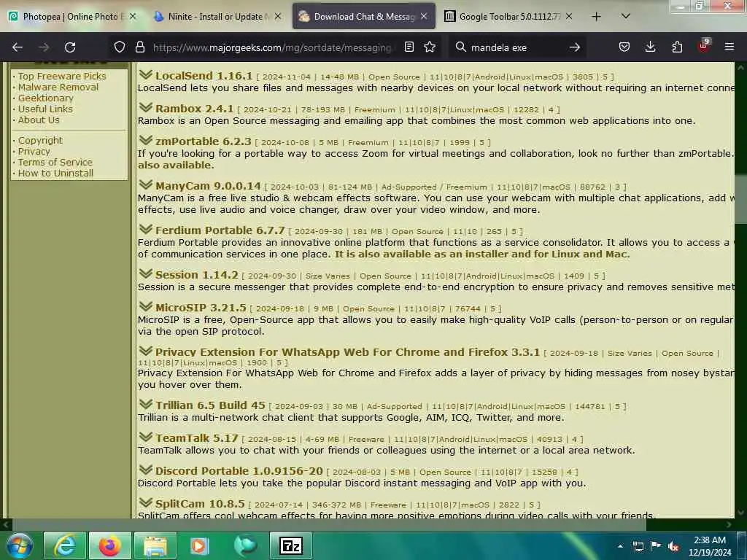Open SplitCam 10.8.5 listing
The image size is (747, 560).
click(200, 504)
